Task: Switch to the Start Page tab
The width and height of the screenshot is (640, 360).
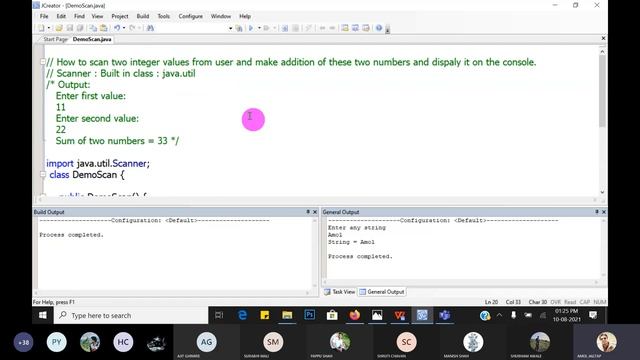Action: coord(55,39)
